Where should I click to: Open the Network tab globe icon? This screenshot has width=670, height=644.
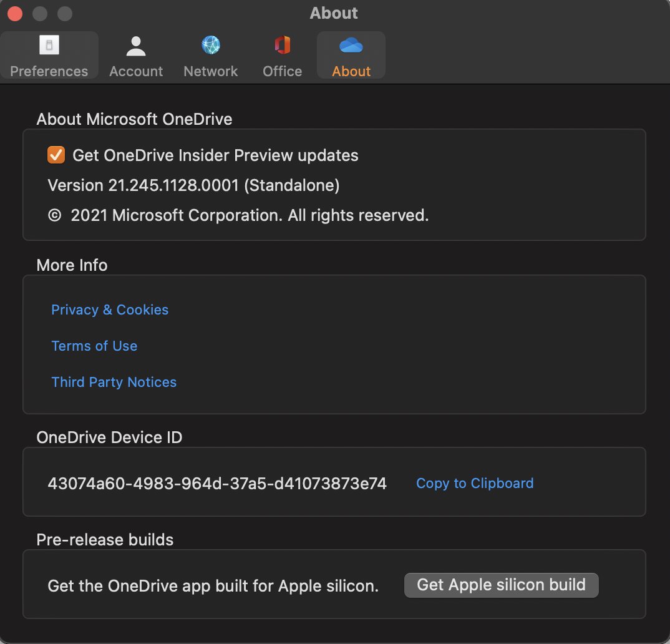[211, 46]
